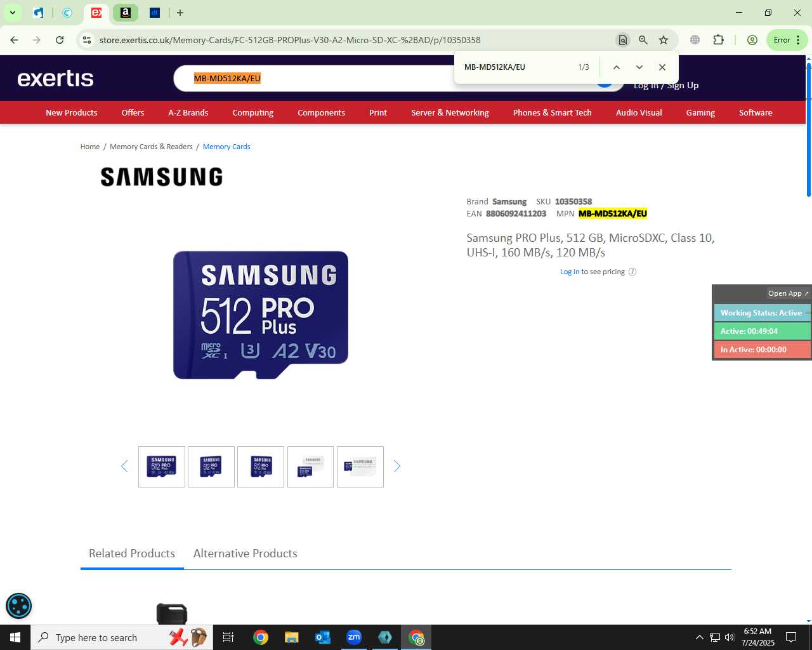Open Log In / Sign Up
The height and width of the screenshot is (650, 812).
(x=666, y=85)
